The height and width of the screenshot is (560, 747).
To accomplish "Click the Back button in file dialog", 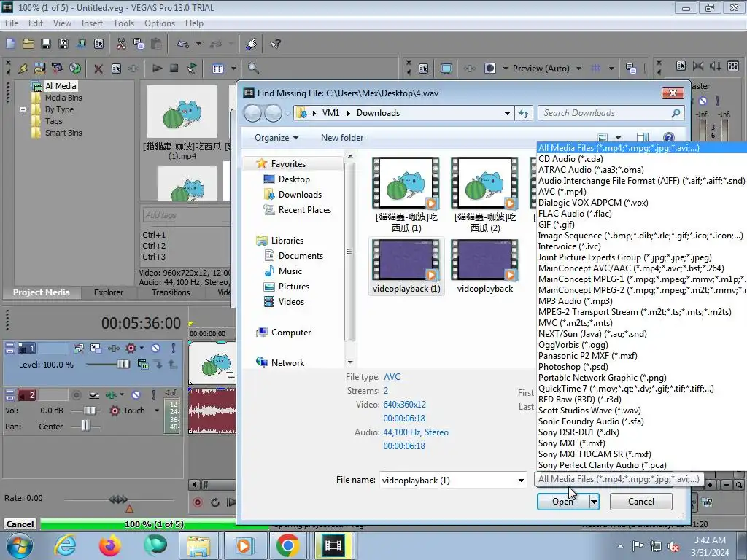I will (252, 113).
